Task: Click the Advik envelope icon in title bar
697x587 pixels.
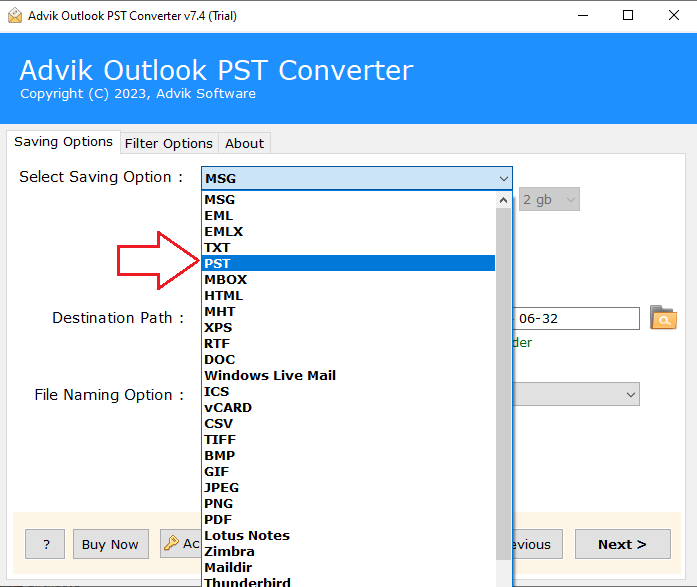Action: 15,16
